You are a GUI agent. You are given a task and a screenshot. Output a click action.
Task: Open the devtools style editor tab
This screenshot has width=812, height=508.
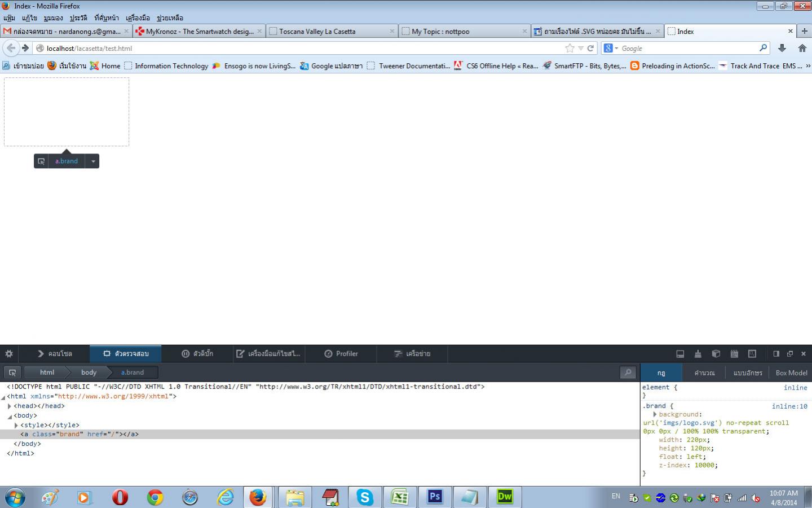click(268, 354)
